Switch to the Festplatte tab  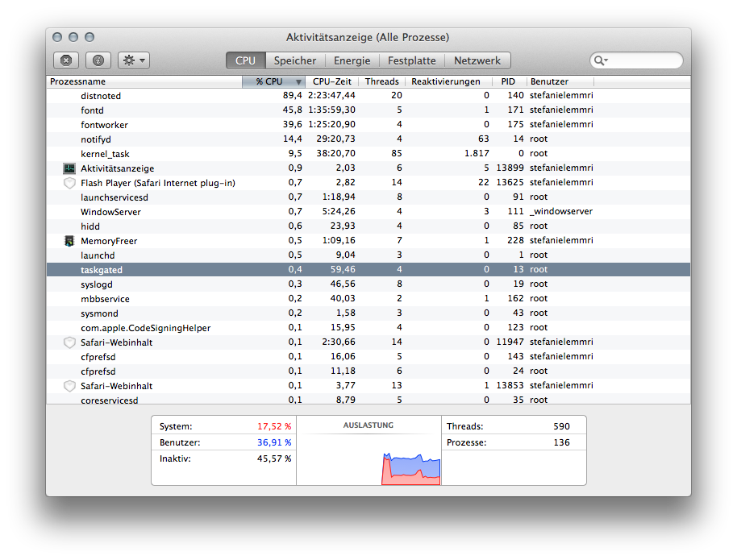412,60
